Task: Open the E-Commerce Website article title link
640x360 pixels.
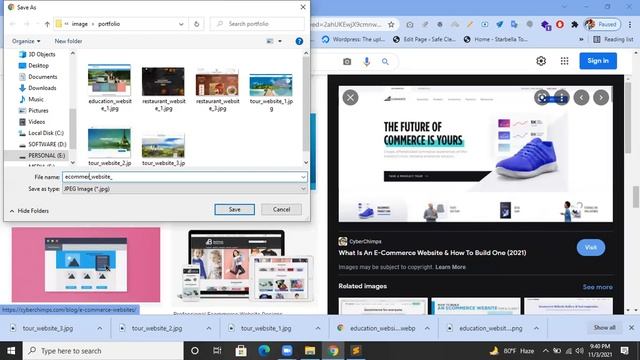Action: [x=432, y=253]
